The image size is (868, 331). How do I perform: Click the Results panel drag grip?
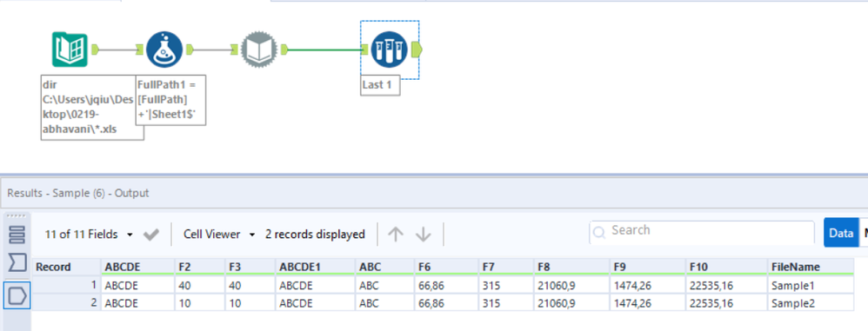tap(17, 216)
